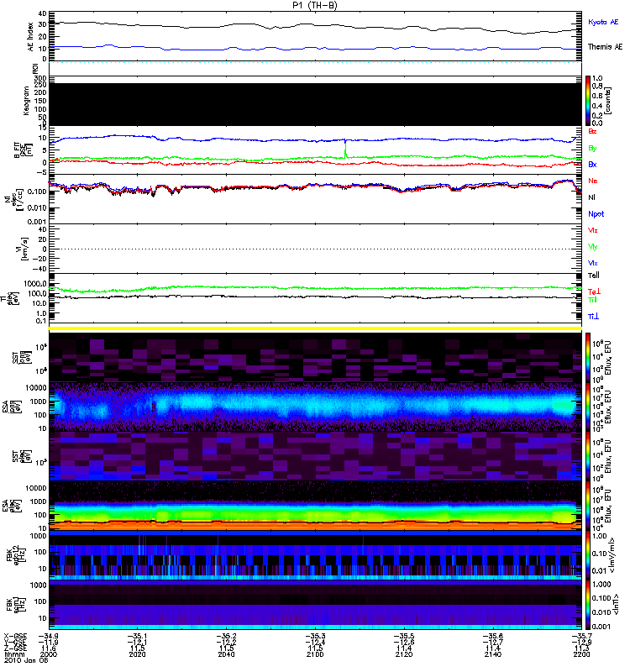Click the X-GSE value -34.9
The width and height of the screenshot is (630, 672).
pyautogui.click(x=49, y=636)
